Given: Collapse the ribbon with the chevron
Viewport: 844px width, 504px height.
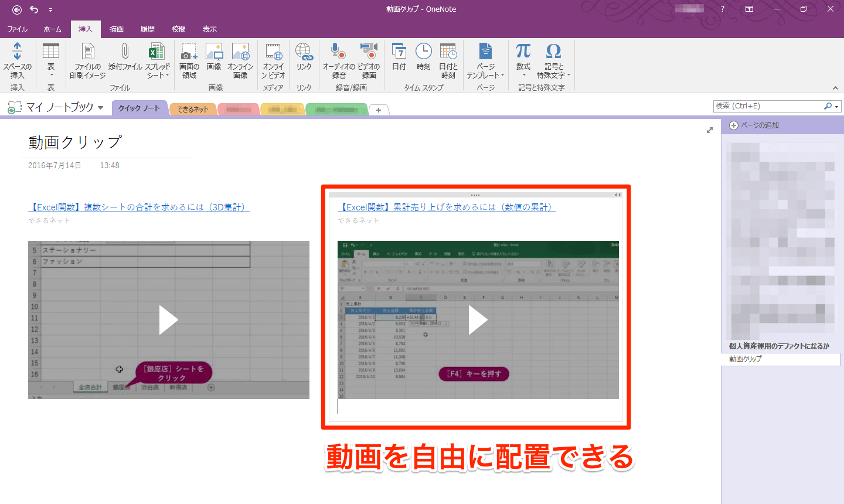Looking at the screenshot, I should [x=835, y=88].
